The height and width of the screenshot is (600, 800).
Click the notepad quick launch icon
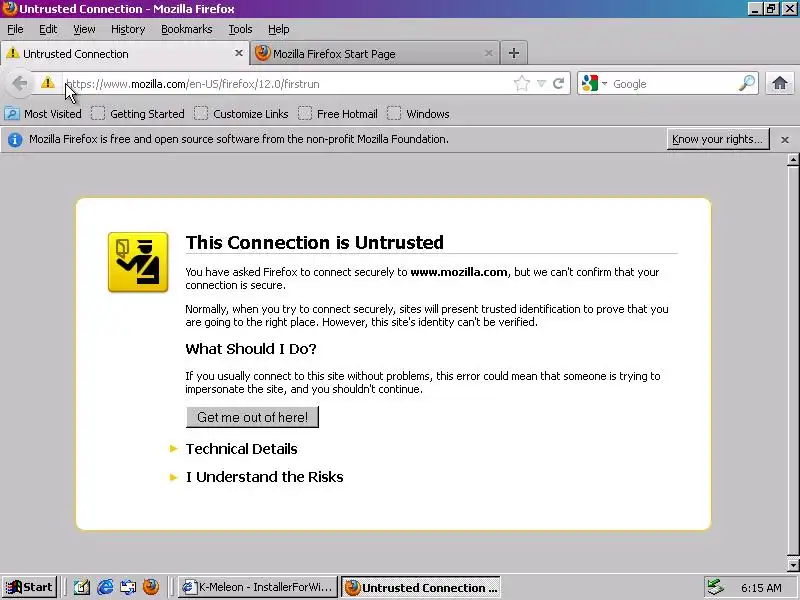point(82,587)
